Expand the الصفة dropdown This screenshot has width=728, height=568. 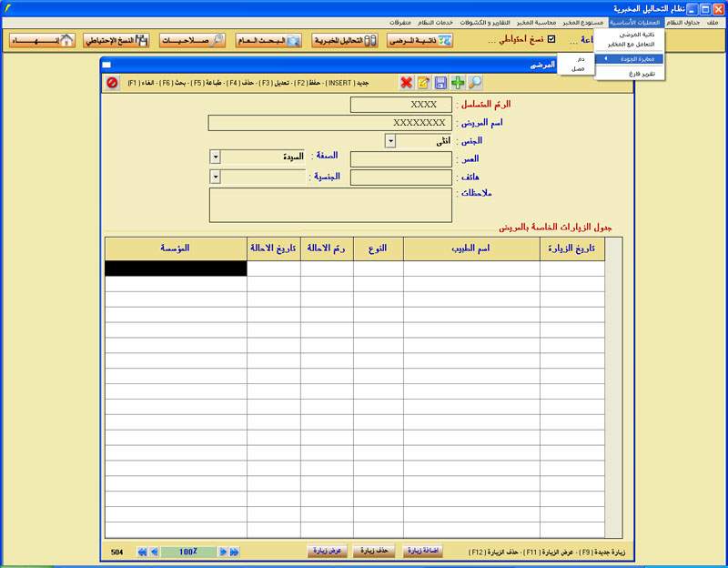point(215,157)
